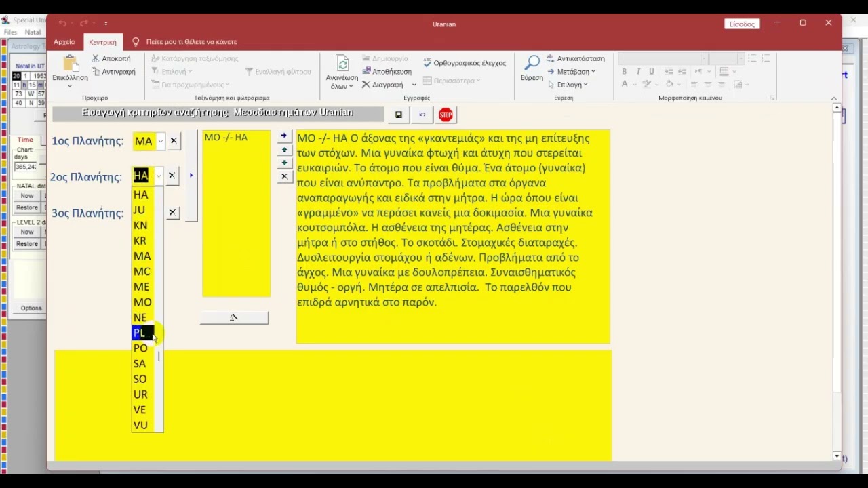Viewport: 868px width, 488px height.
Task: Toggle Ορθογραφικός έλεγχος spell check
Action: pos(465,63)
